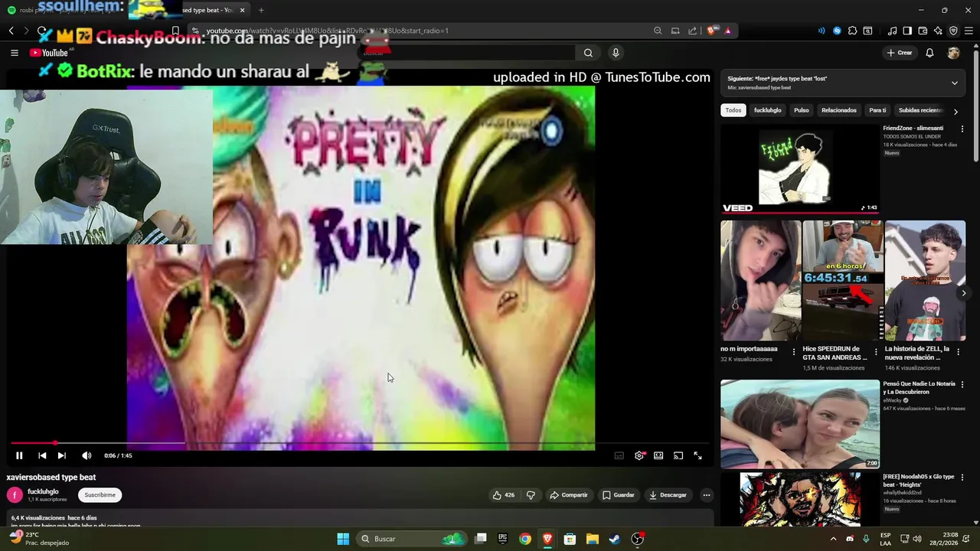Open the YouTube account avatar menu
Image resolution: width=980 pixels, height=551 pixels.
tap(953, 53)
